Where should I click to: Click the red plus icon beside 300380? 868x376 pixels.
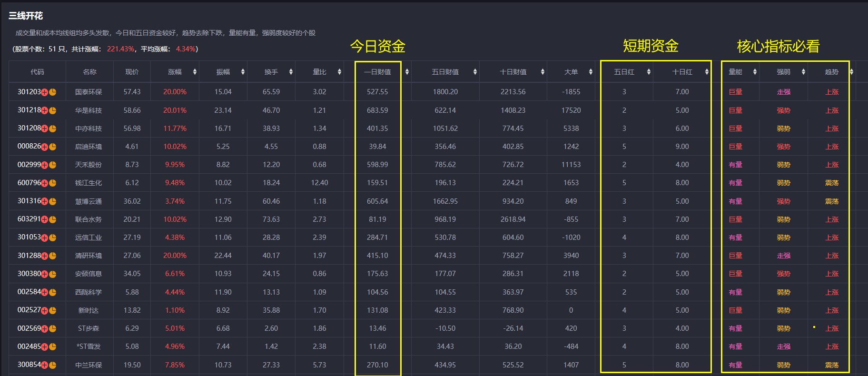tap(45, 274)
